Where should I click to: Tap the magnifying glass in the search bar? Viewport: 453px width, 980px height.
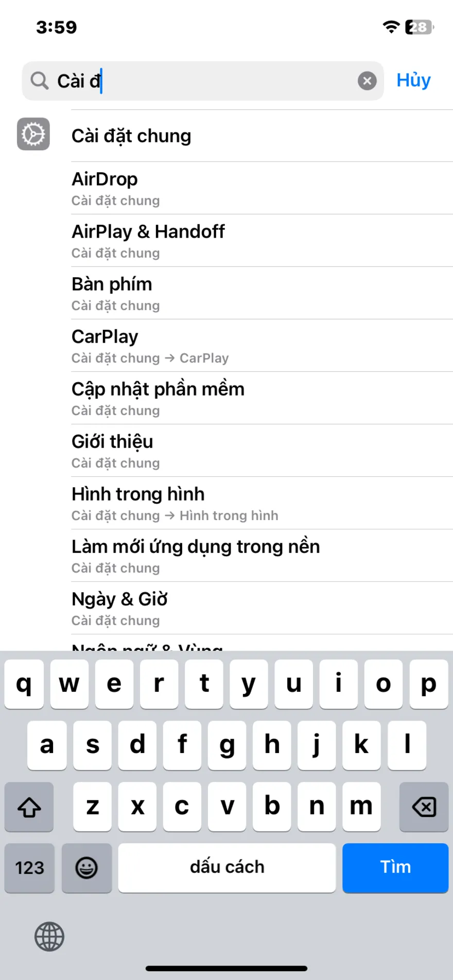[x=39, y=81]
